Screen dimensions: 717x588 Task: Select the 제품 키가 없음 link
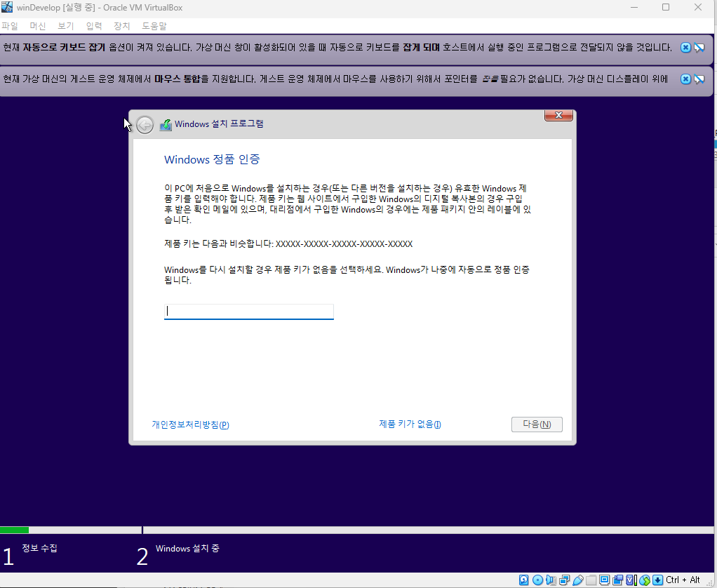(410, 425)
